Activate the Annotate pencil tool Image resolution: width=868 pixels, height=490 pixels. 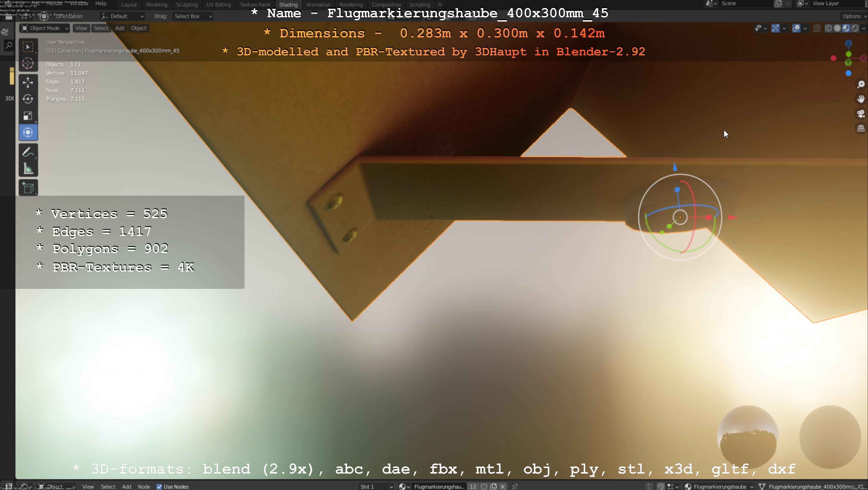(28, 152)
